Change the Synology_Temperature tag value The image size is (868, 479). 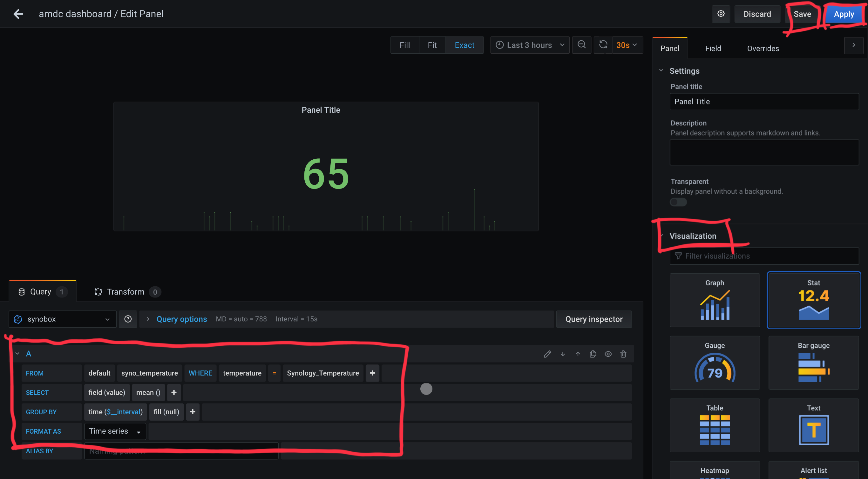[323, 373]
